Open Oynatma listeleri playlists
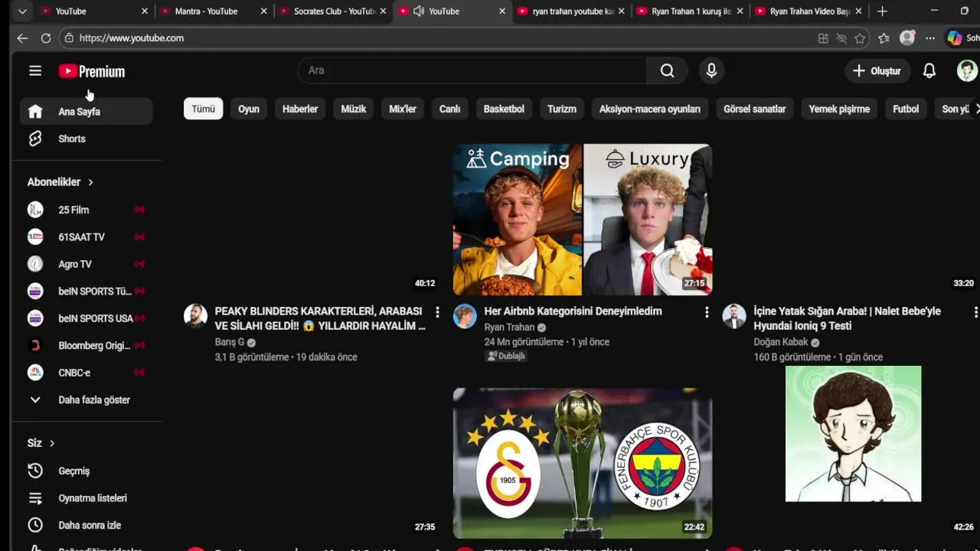This screenshot has width=980, height=551. tap(87, 498)
